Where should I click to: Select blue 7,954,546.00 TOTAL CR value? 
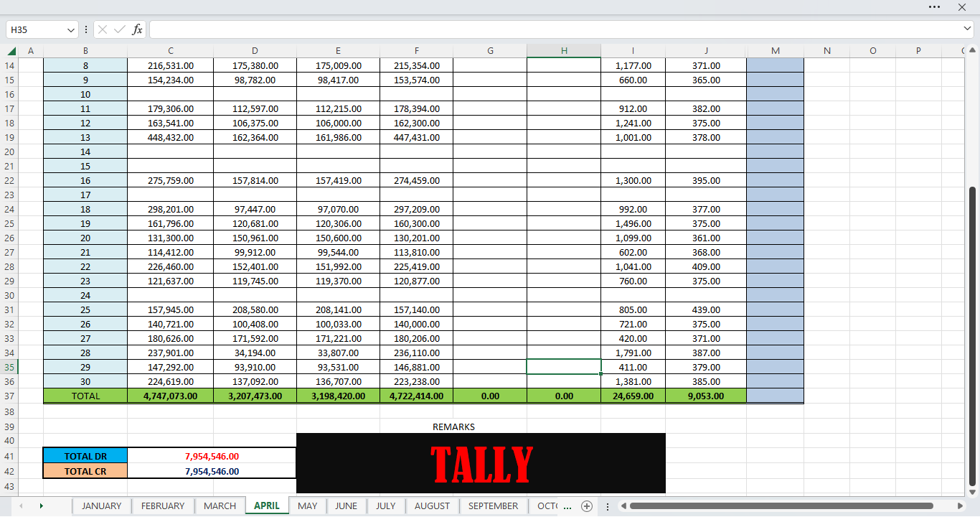click(x=212, y=471)
